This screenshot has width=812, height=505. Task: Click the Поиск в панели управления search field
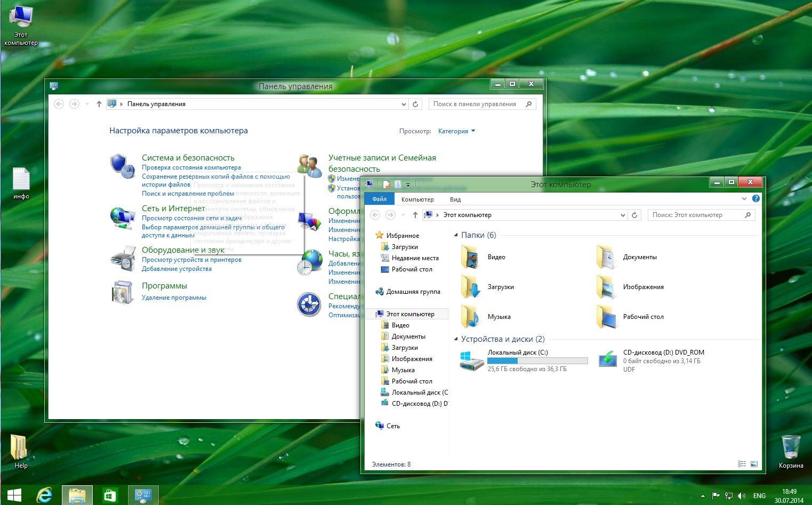[x=481, y=104]
